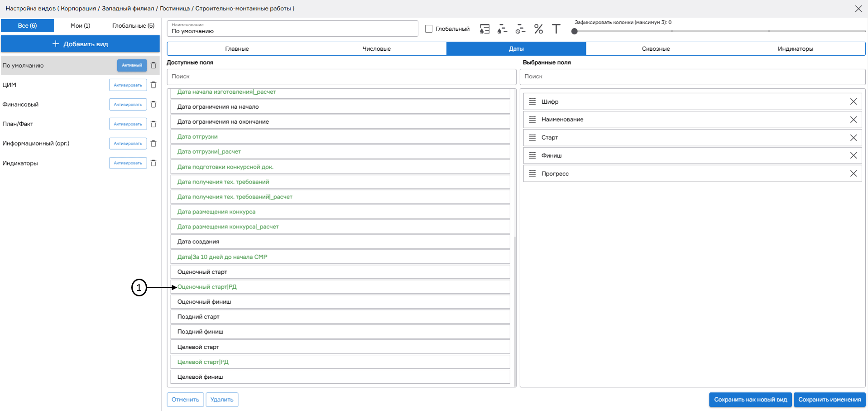
Task: Grab the drag handle of the Старт field
Action: (x=532, y=137)
